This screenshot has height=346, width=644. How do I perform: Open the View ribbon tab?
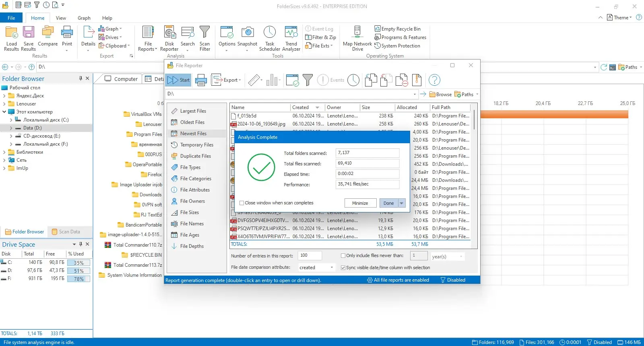(61, 18)
